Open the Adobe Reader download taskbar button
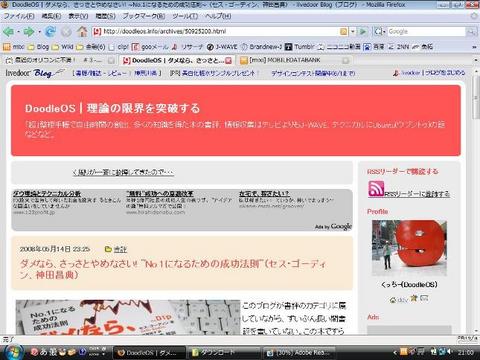 pos(299,352)
